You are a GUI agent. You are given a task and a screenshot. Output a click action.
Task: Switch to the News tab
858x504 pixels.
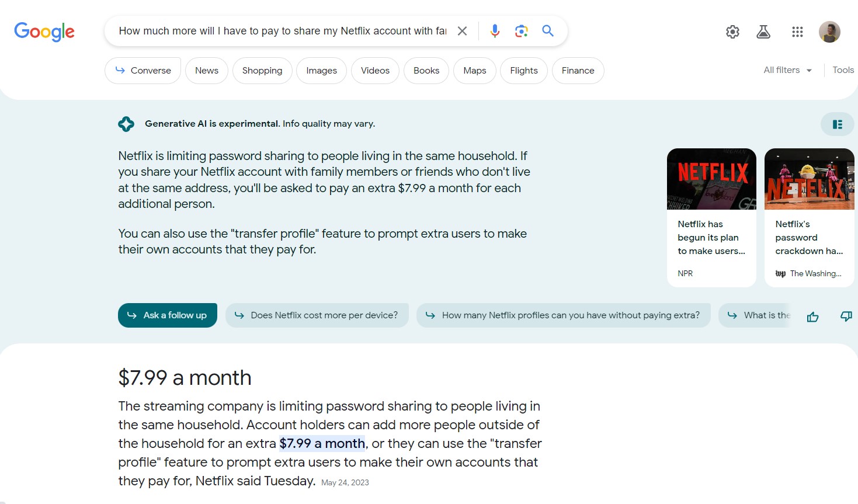[x=207, y=71]
